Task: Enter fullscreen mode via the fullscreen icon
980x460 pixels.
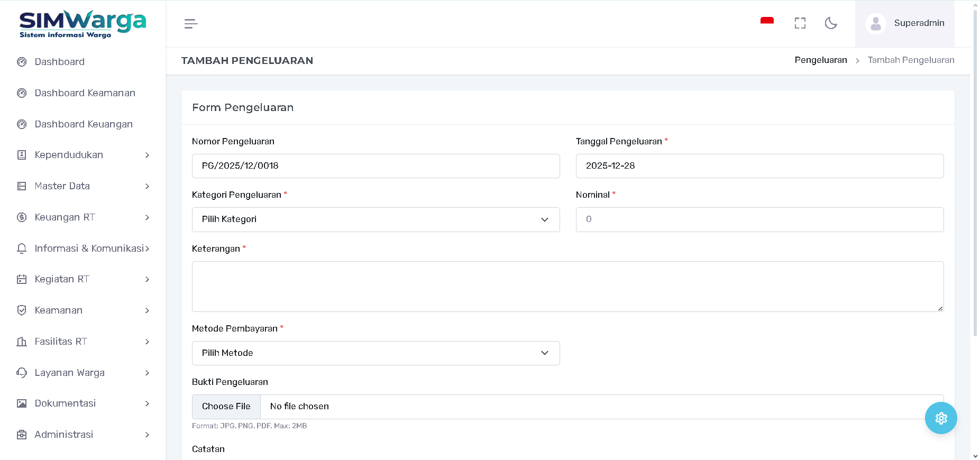Action: point(800,23)
